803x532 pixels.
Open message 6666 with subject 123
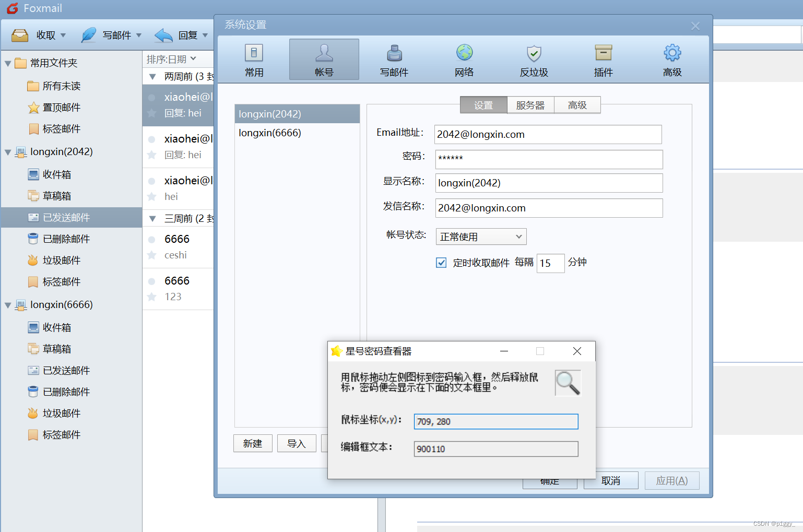click(x=178, y=289)
